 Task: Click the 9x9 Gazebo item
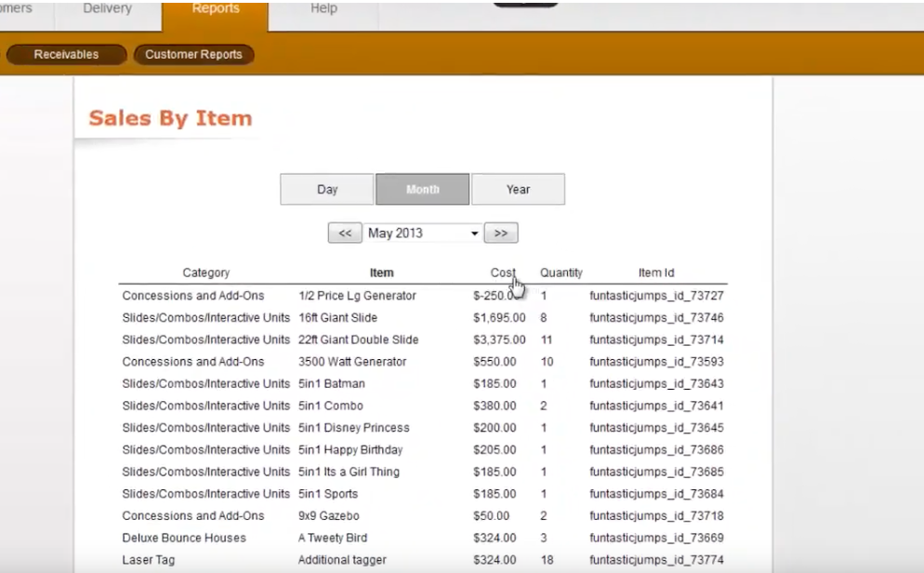pos(328,516)
